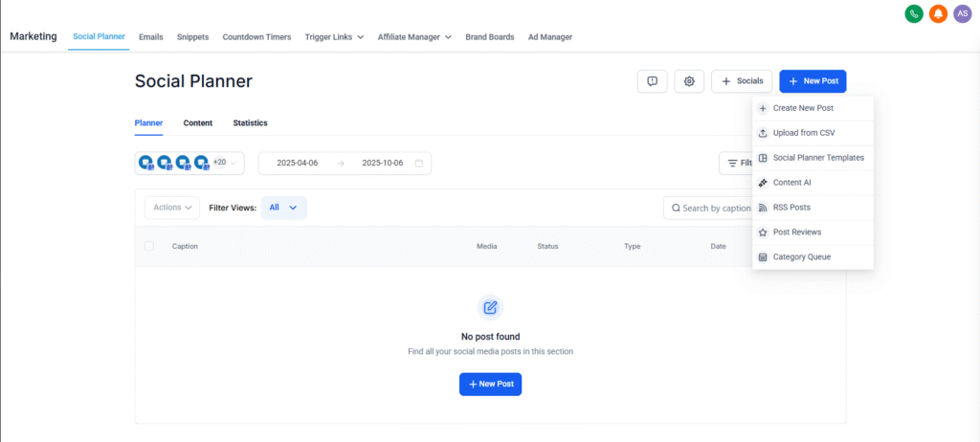980x442 pixels.
Task: Select Content AI from the menu
Action: pyautogui.click(x=791, y=183)
